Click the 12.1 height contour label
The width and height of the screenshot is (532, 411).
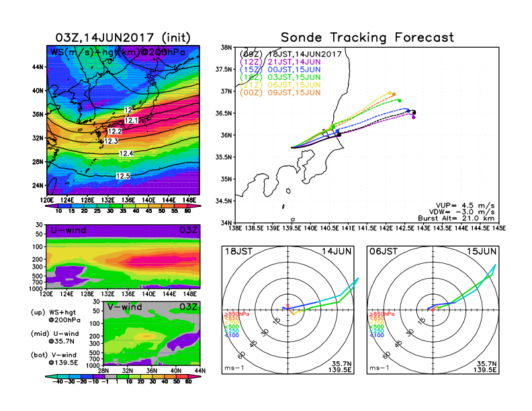coord(131,120)
